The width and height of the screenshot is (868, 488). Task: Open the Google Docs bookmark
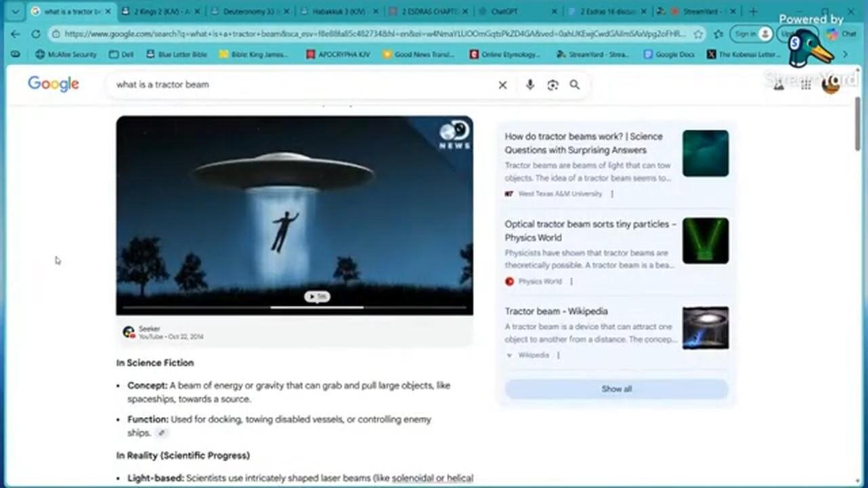pyautogui.click(x=669, y=54)
